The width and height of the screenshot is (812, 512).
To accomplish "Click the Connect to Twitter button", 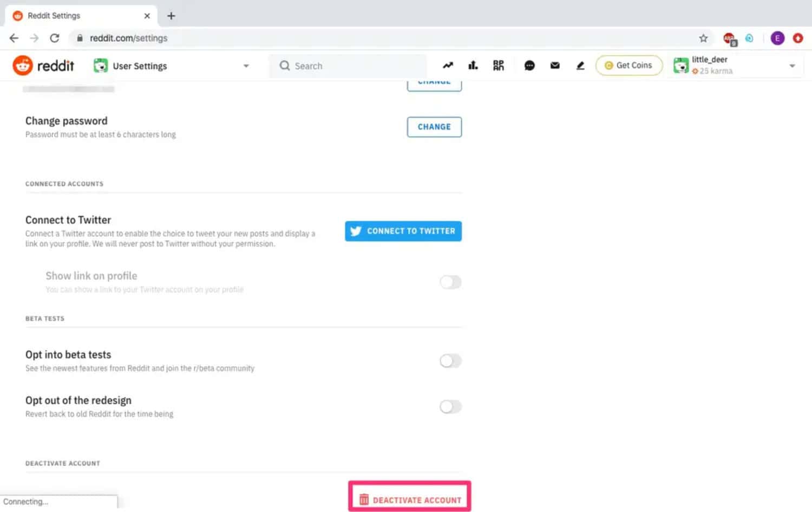I will pos(403,231).
